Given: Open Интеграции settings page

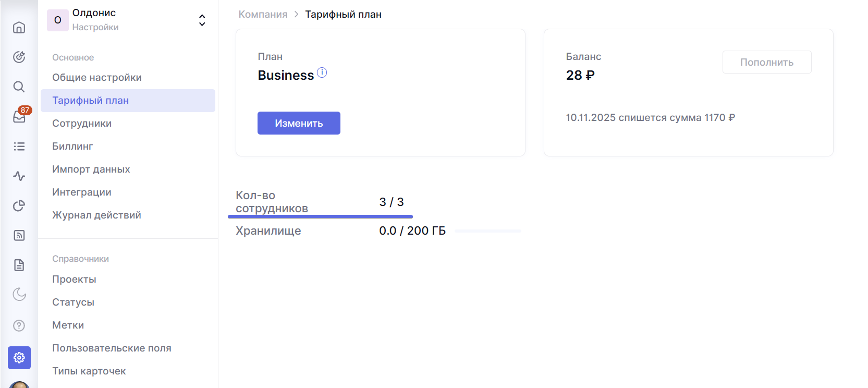Looking at the screenshot, I should tap(82, 192).
